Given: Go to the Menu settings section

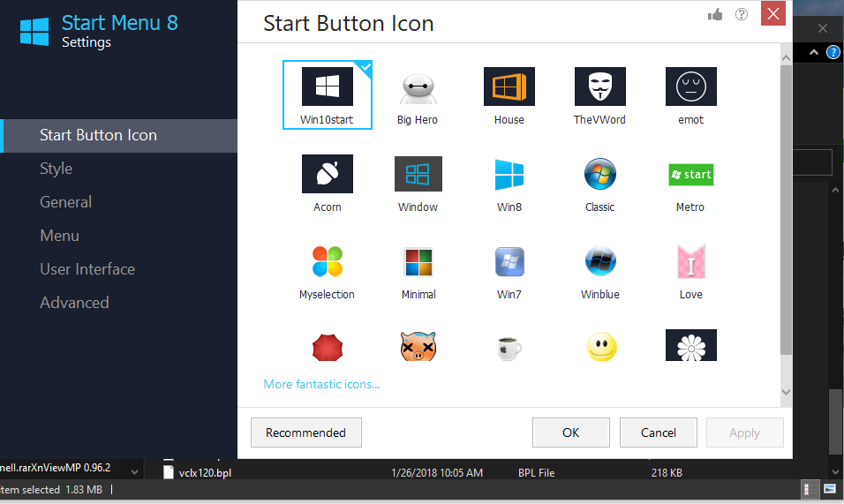Looking at the screenshot, I should [x=60, y=236].
